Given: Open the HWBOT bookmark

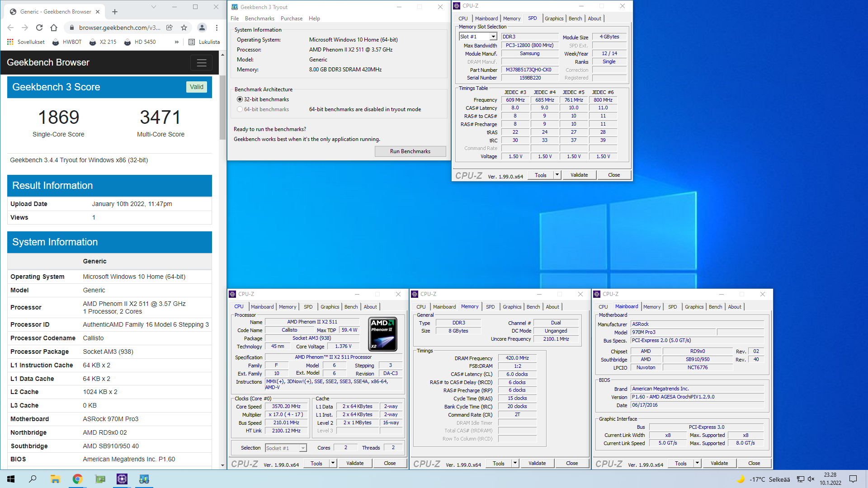Looking at the screenshot, I should [67, 42].
